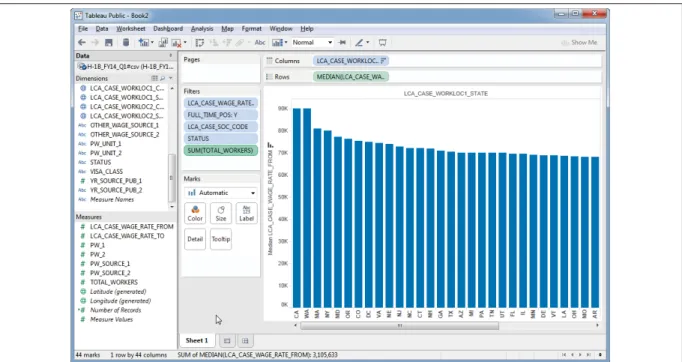Click the Show Me button
Screen dimensions: 682x362
[579, 43]
